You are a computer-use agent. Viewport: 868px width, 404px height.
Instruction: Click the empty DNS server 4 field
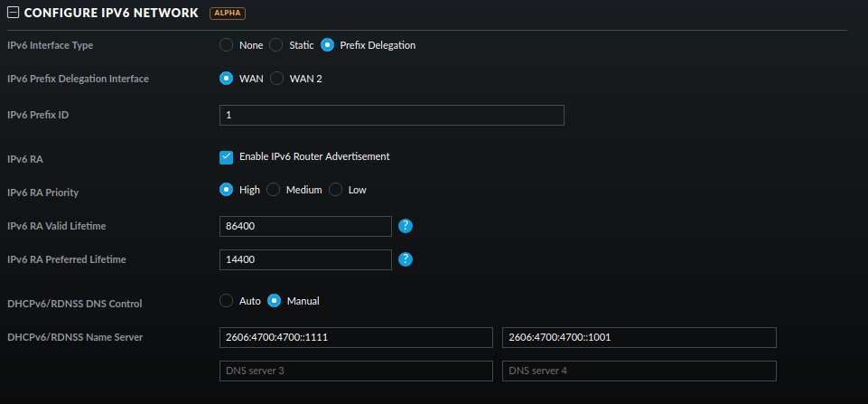pyautogui.click(x=639, y=371)
